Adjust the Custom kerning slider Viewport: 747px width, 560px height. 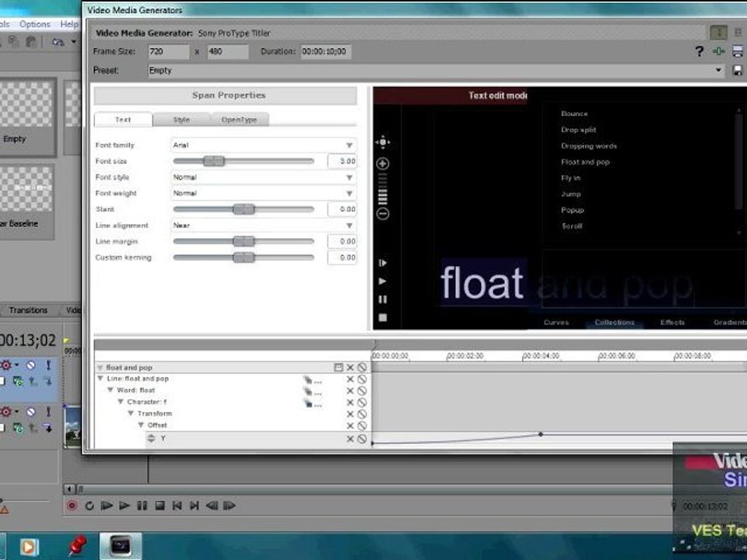[x=244, y=257]
